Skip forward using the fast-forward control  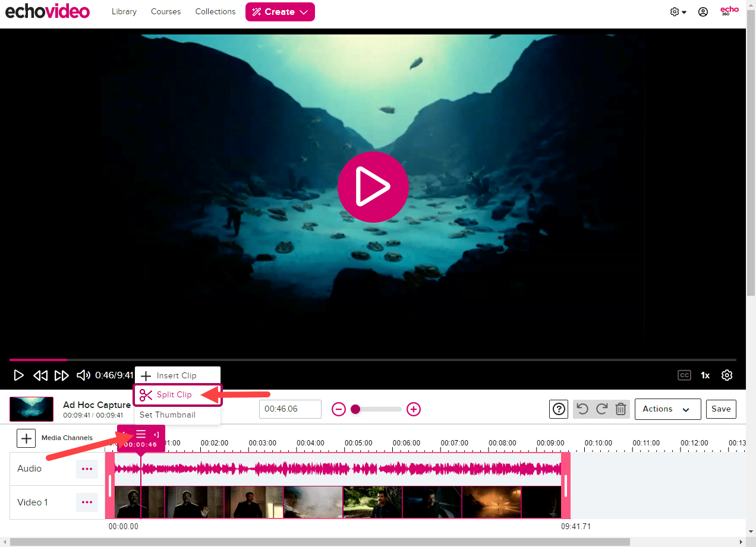[62, 375]
